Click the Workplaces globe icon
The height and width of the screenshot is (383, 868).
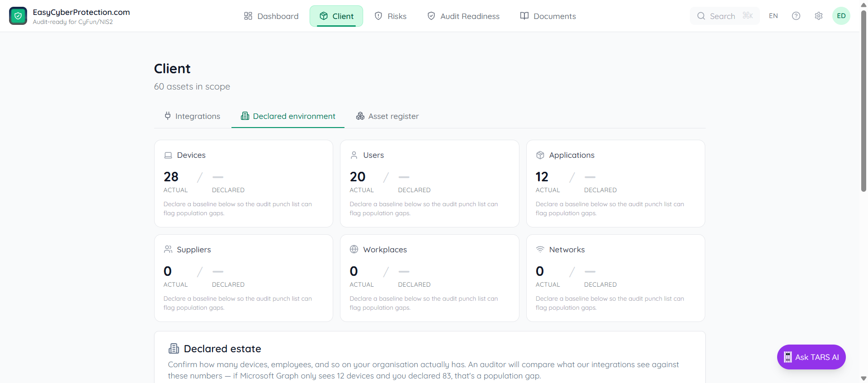[x=354, y=249]
